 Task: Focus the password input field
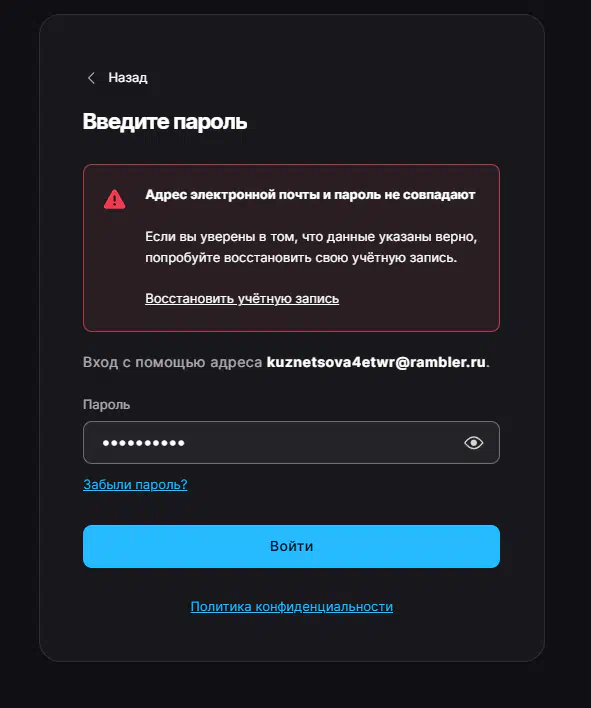(291, 442)
